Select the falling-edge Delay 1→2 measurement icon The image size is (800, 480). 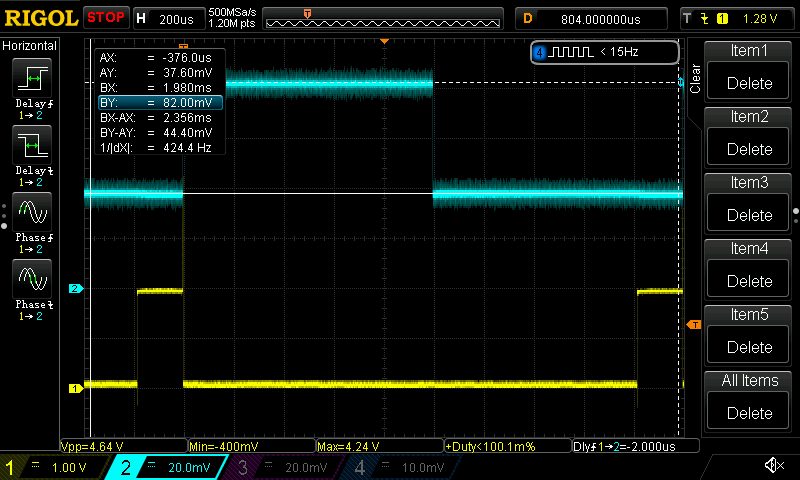[x=32, y=145]
